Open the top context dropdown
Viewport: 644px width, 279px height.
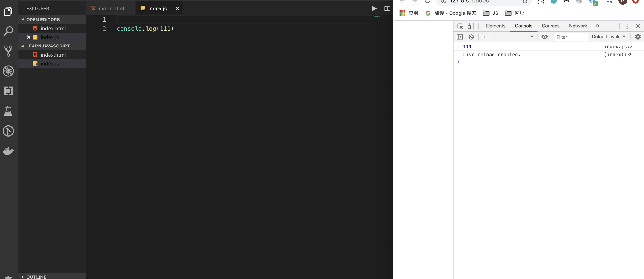507,37
